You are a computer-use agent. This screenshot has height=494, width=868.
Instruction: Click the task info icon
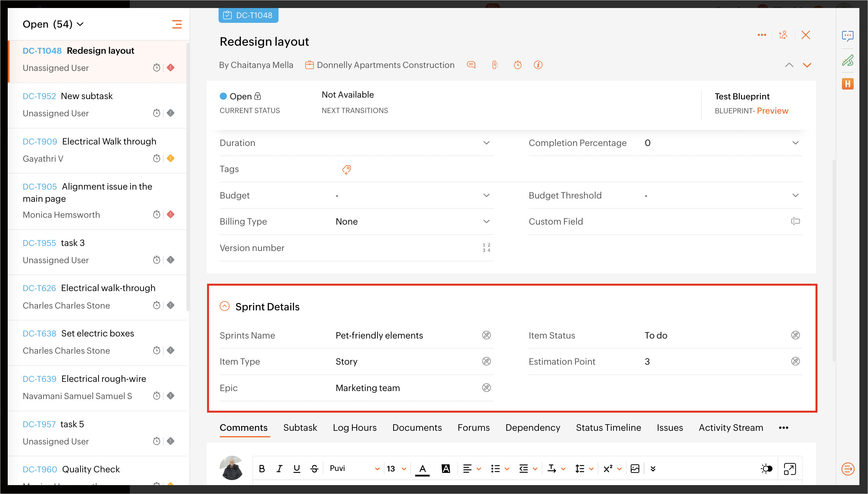tap(538, 65)
